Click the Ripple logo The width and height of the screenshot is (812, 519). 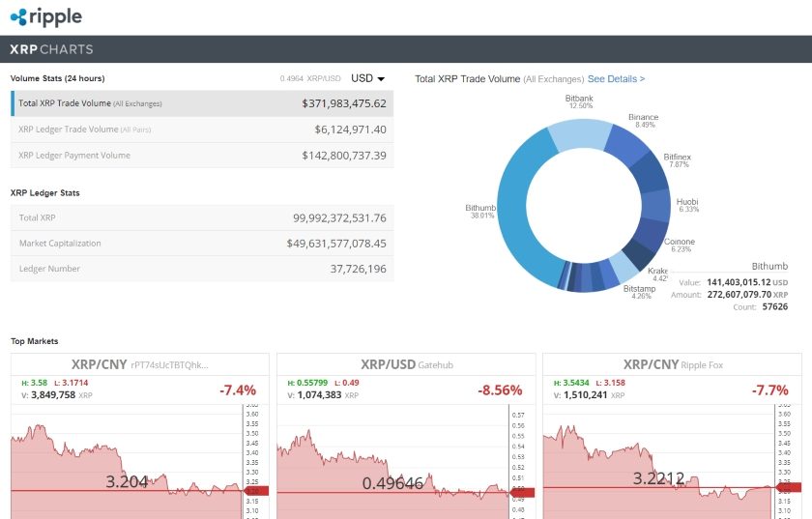(x=46, y=17)
